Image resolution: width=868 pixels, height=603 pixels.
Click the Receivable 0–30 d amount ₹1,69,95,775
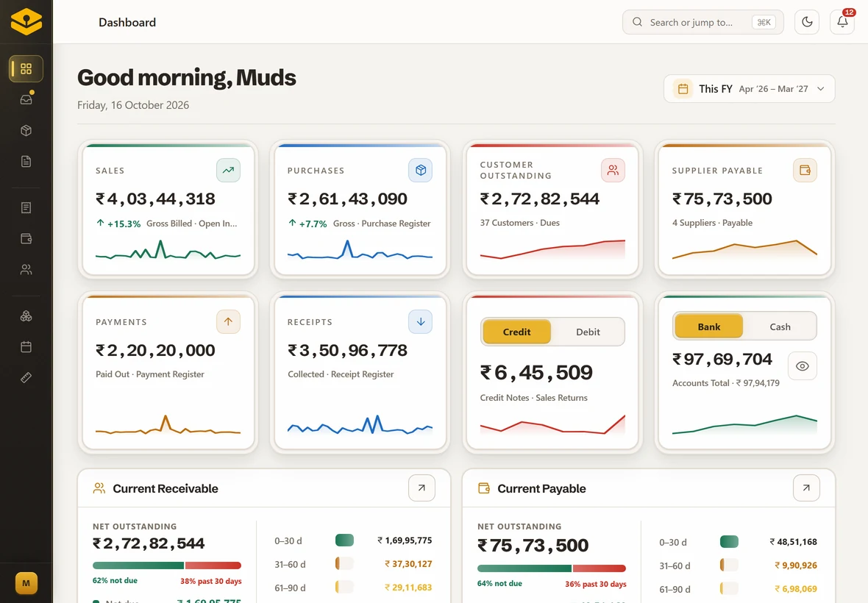(x=405, y=540)
